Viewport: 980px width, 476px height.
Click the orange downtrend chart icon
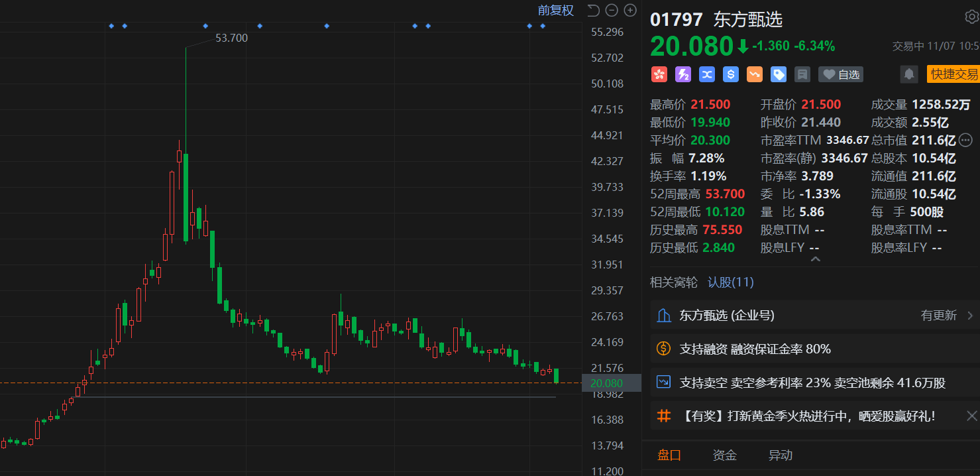pyautogui.click(x=755, y=74)
